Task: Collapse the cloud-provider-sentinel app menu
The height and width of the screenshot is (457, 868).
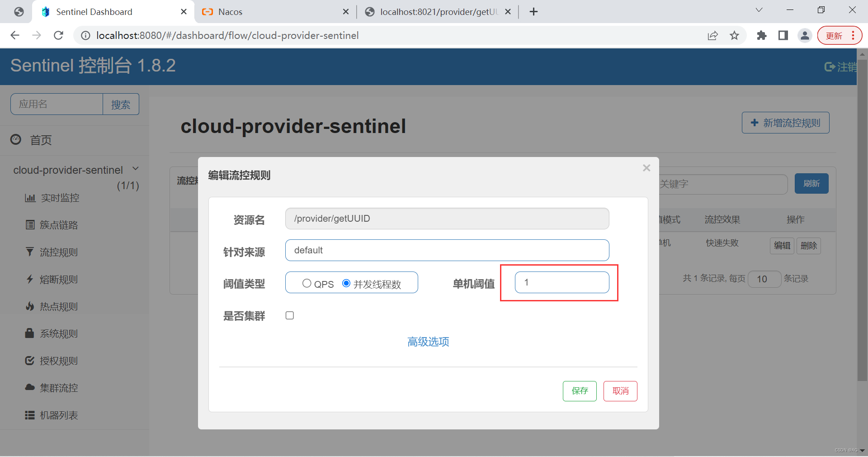Action: [x=136, y=169]
